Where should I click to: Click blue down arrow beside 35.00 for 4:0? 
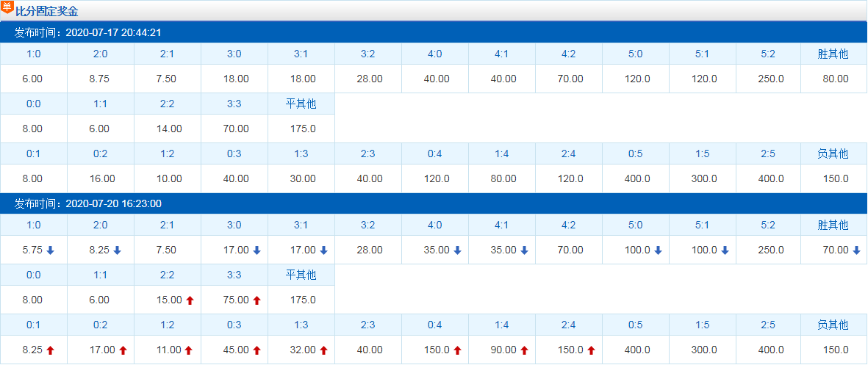pos(457,250)
